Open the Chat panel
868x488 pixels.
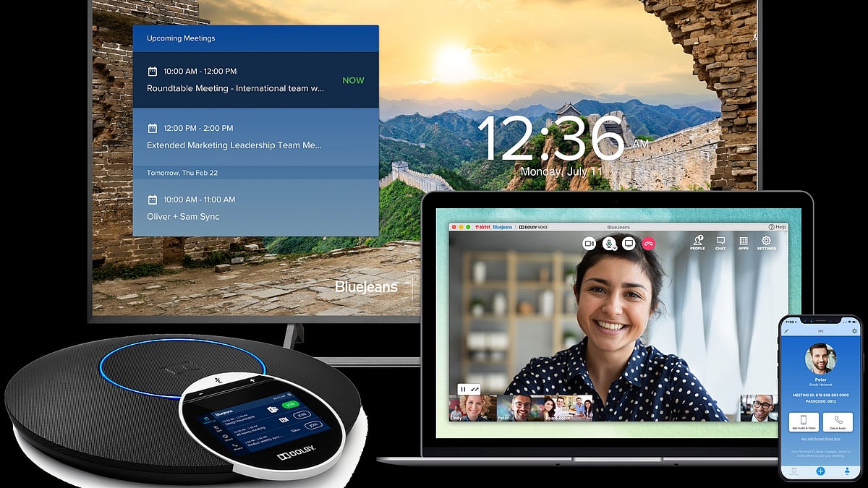(720, 243)
